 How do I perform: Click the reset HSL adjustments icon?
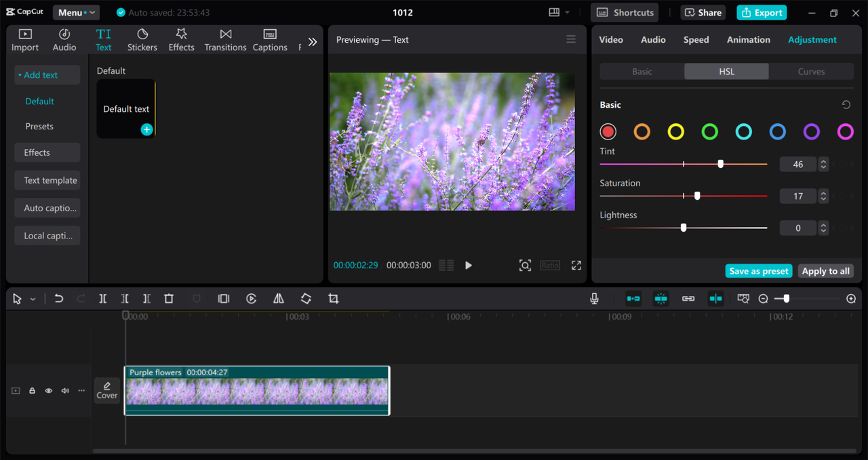pos(846,105)
